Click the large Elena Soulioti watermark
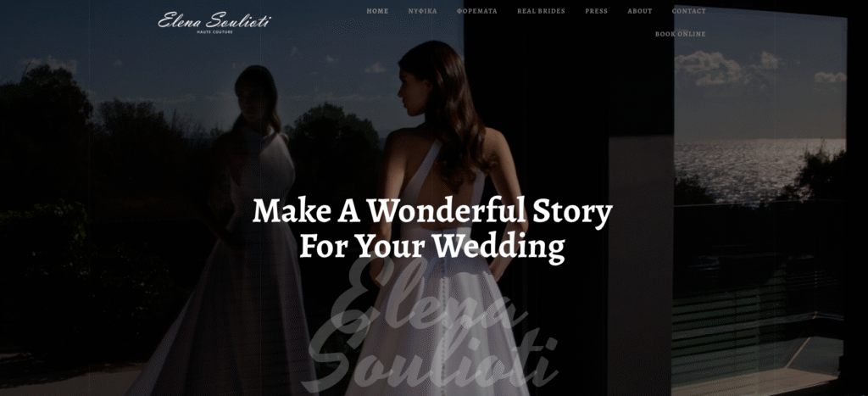 pos(431,326)
